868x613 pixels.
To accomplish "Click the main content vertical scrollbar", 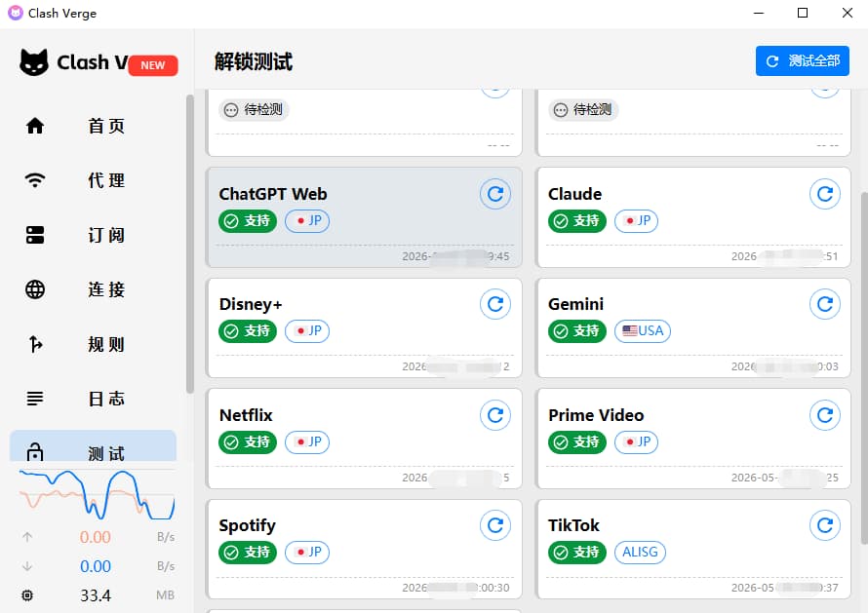I will tap(864, 368).
